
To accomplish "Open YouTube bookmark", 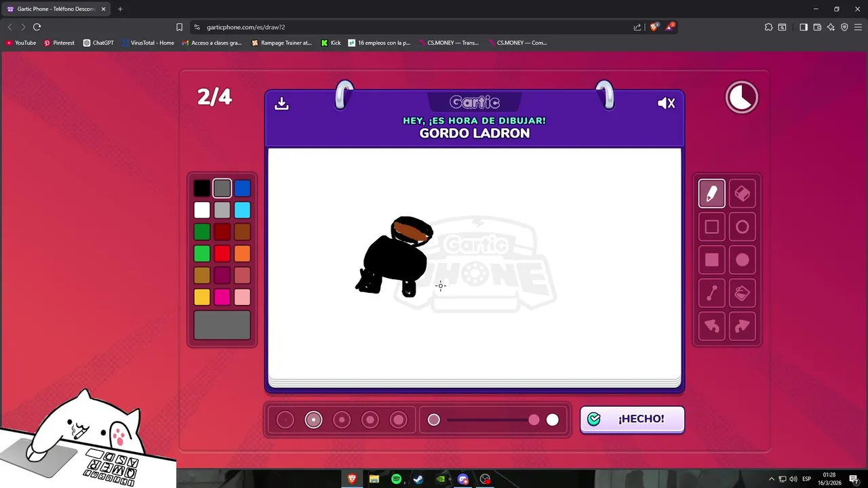I will click(21, 43).
